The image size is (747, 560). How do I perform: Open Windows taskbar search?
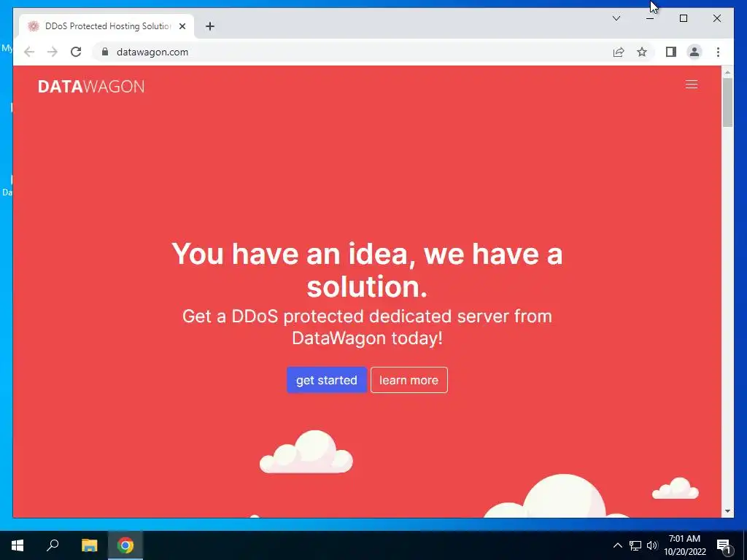click(53, 545)
